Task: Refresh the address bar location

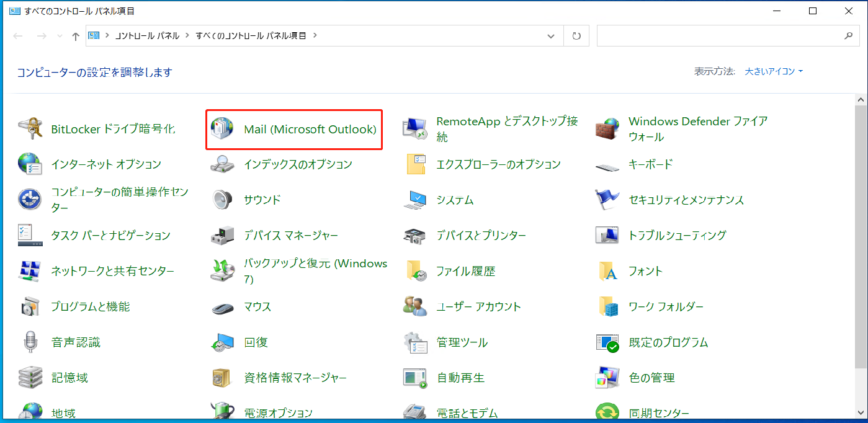Action: 576,36
